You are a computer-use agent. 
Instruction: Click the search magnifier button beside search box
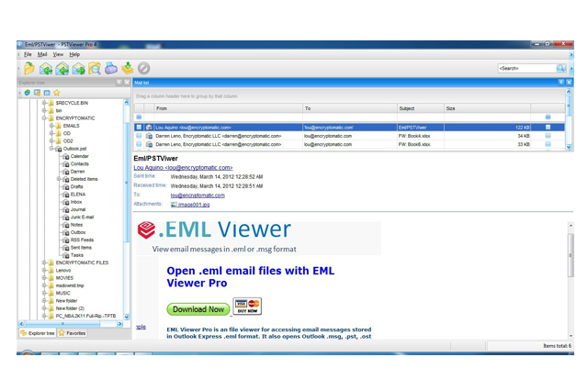(x=561, y=68)
